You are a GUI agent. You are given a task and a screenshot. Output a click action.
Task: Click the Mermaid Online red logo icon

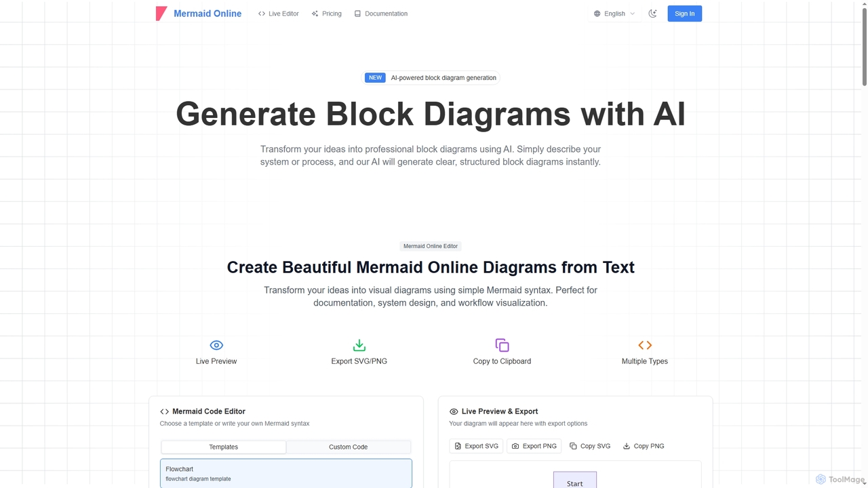click(161, 14)
